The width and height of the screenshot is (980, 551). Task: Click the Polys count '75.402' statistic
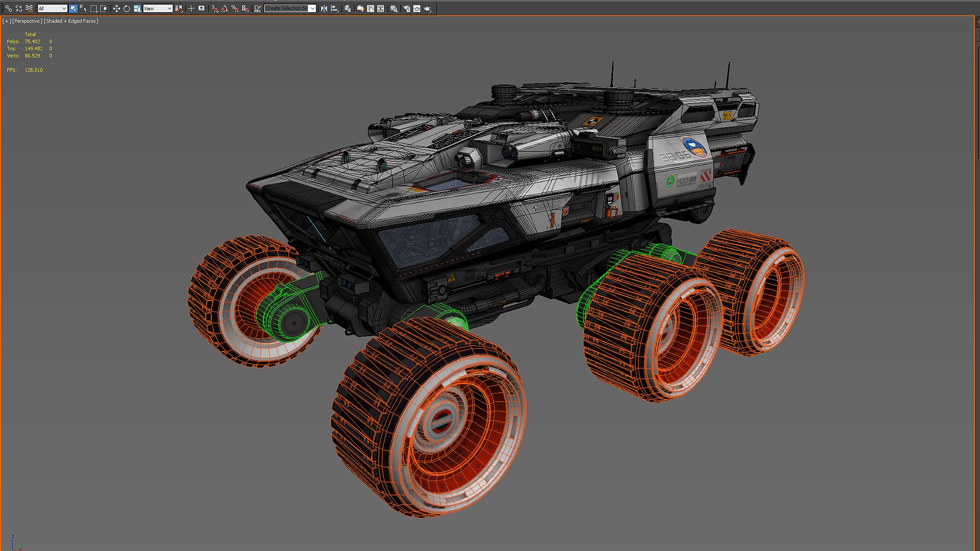(32, 41)
